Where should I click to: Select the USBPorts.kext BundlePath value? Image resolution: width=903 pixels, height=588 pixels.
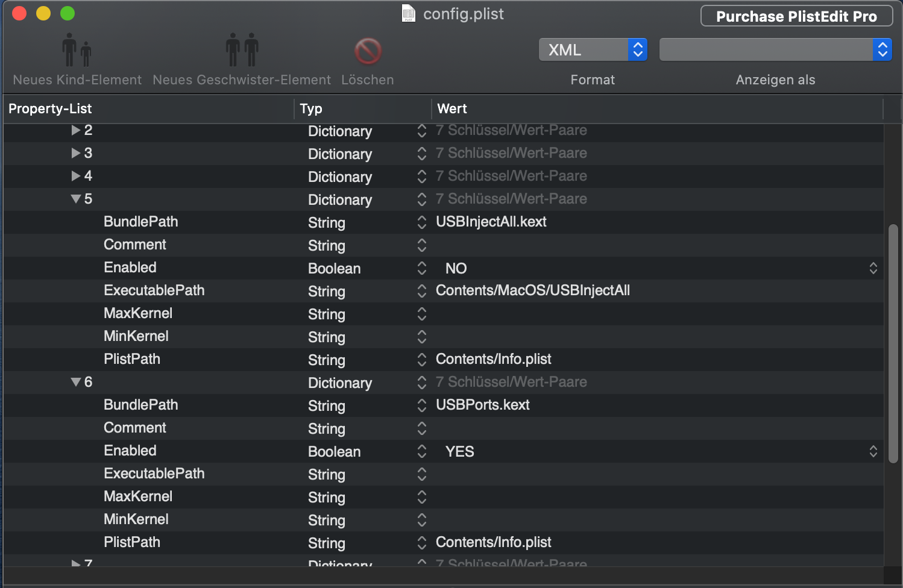(483, 405)
